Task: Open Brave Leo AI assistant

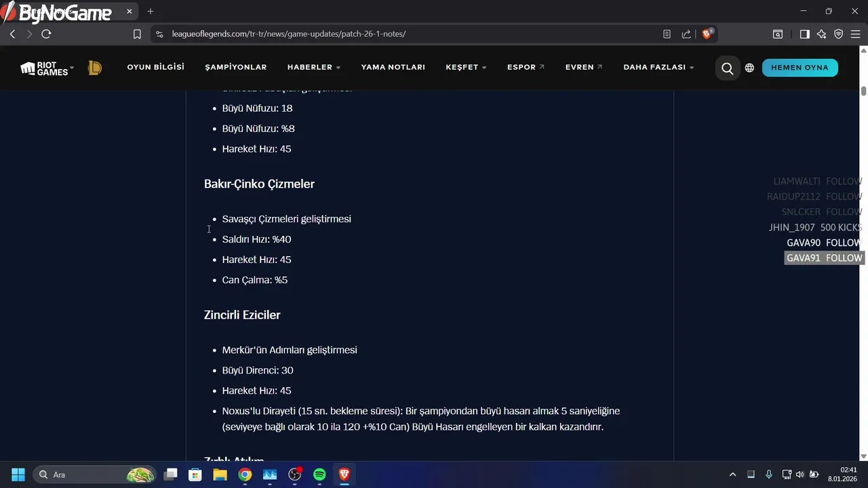Action: point(822,34)
